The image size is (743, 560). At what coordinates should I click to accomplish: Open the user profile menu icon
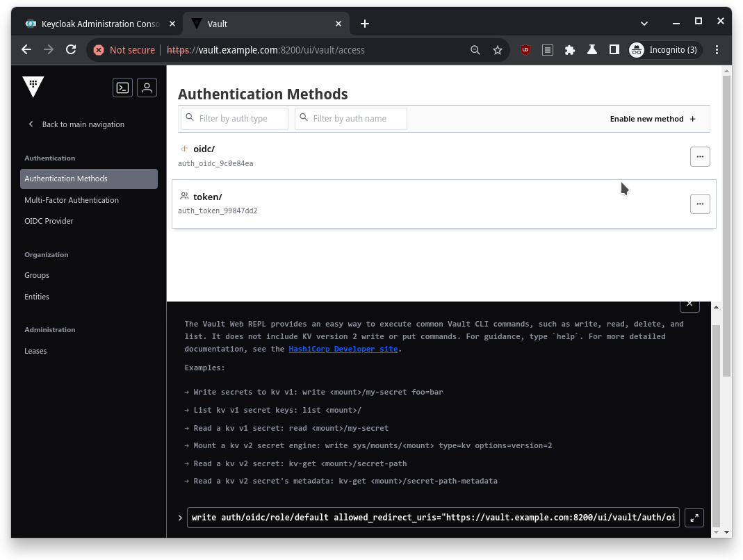[147, 88]
